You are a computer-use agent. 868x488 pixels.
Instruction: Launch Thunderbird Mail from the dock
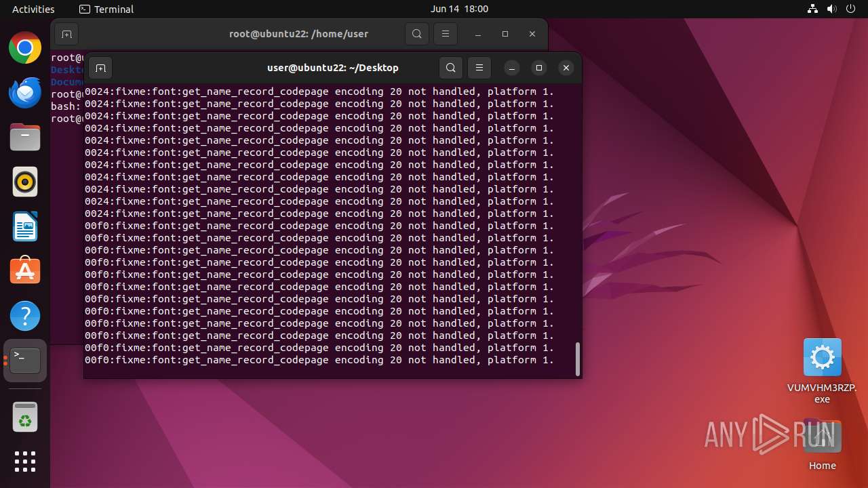[x=25, y=93]
